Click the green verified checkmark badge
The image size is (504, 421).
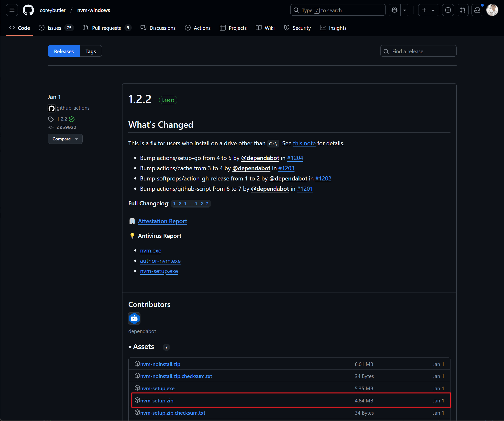[x=72, y=119]
